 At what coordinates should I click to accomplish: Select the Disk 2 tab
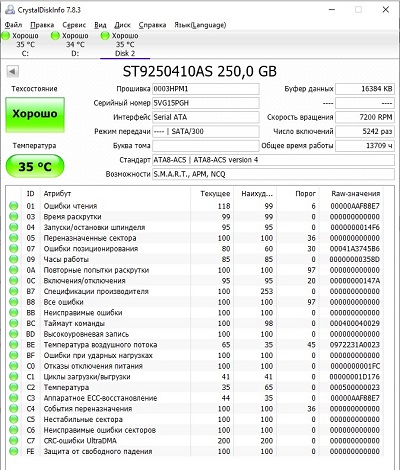(x=125, y=44)
